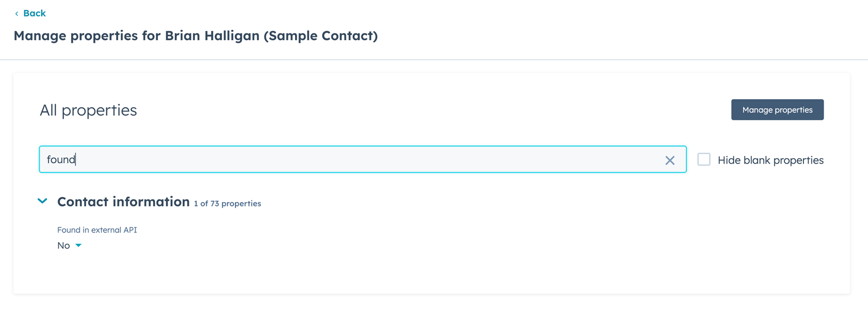This screenshot has height=312, width=868.
Task: Click the Found in external API property label
Action: pos(97,230)
